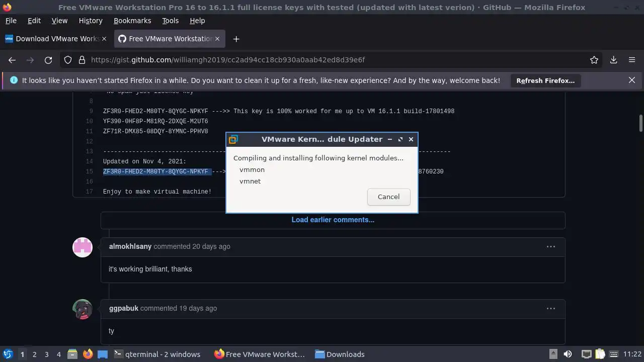Click the Firefox back arrow
The width and height of the screenshot is (644, 362).
pos(12,60)
